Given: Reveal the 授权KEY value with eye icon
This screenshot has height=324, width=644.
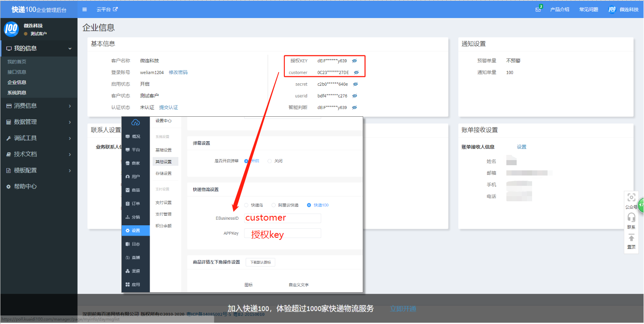Looking at the screenshot, I should [354, 61].
